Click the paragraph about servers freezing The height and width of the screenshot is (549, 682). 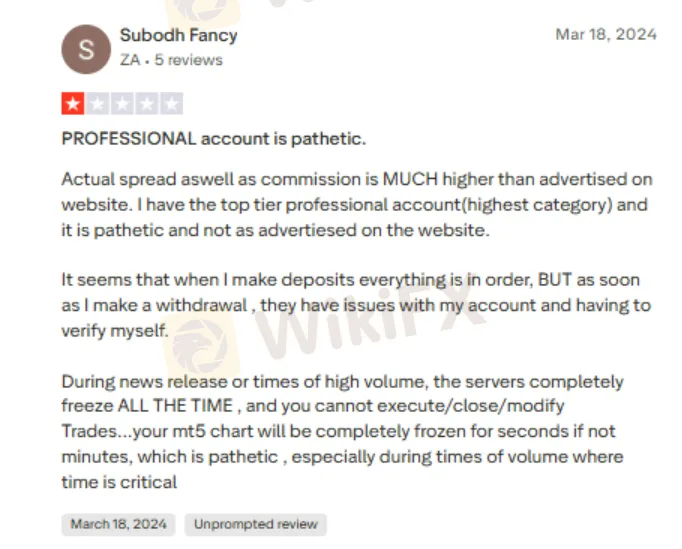click(x=343, y=431)
